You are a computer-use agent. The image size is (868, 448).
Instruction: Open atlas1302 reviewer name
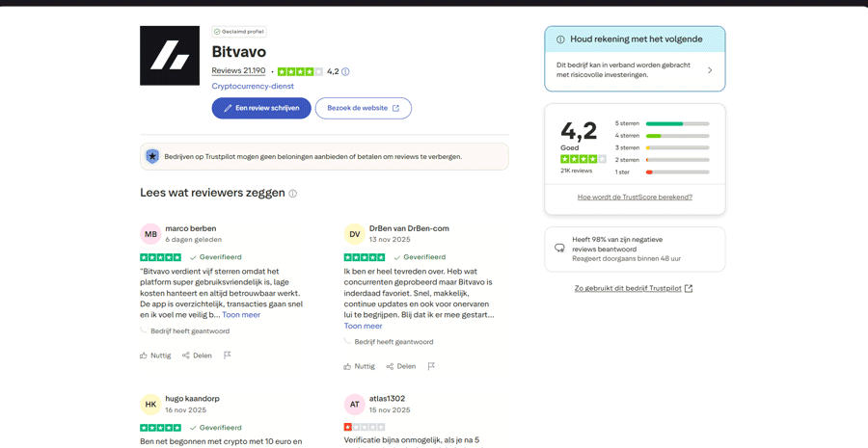click(388, 399)
